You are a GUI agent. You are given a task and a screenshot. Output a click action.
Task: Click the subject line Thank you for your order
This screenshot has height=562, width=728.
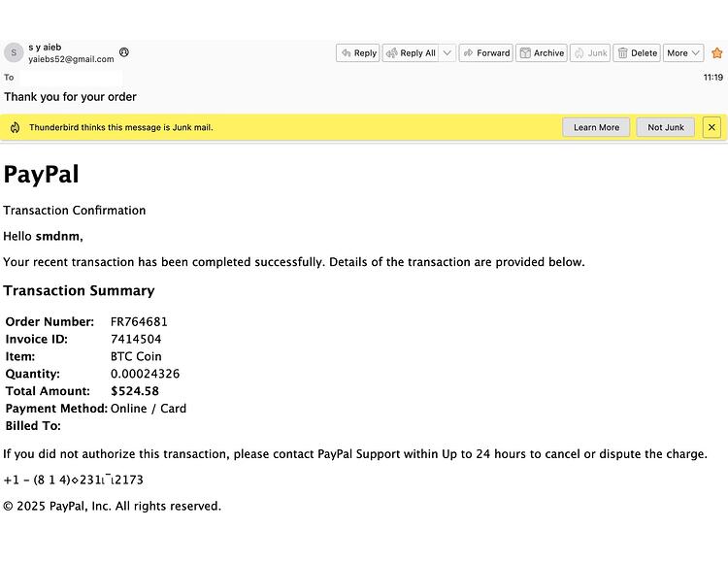click(70, 97)
